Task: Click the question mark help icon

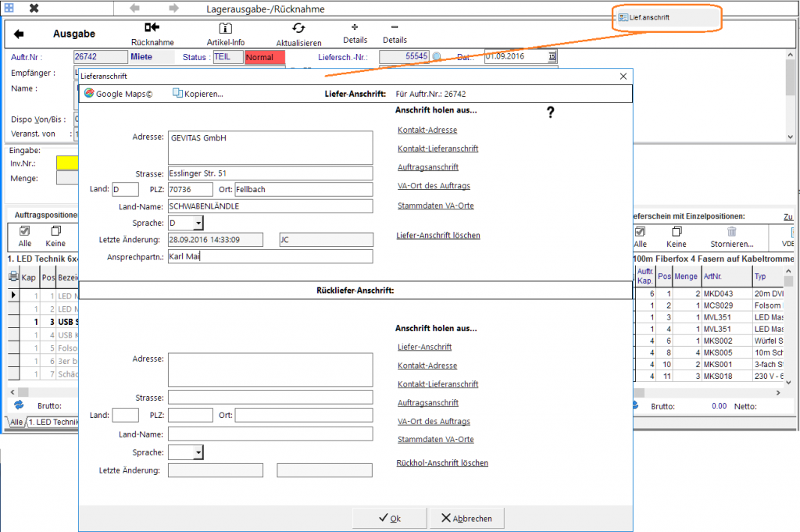Action: 550,112
